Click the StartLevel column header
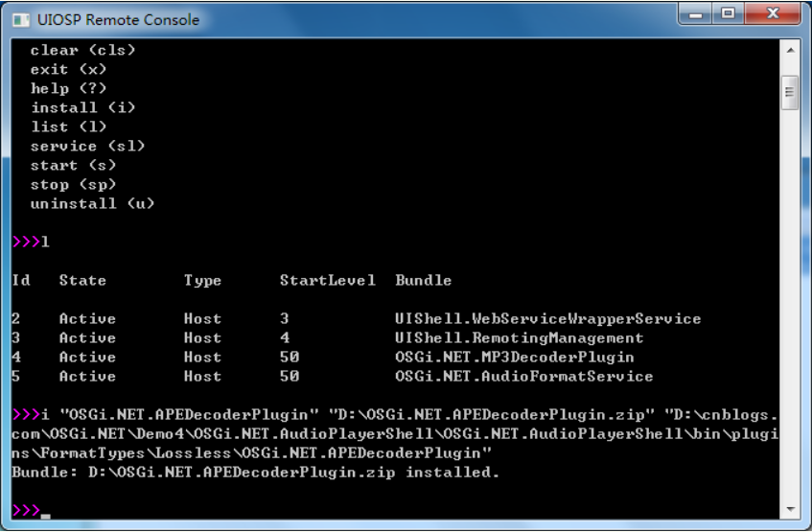 (x=328, y=280)
